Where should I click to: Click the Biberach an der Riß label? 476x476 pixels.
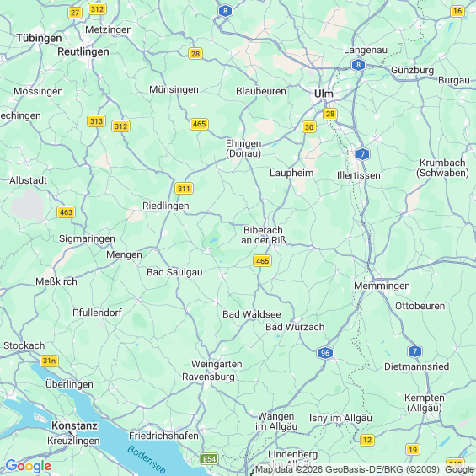tap(264, 235)
